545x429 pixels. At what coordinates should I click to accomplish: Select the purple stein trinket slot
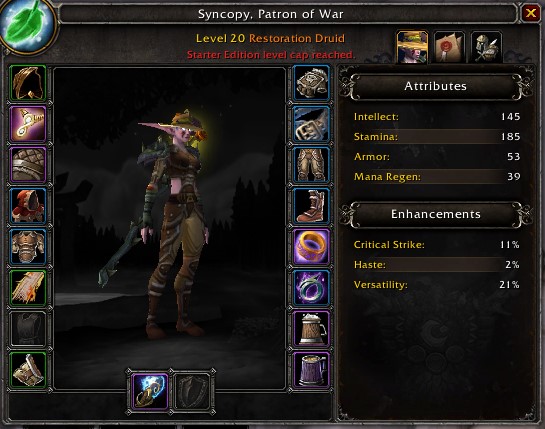(311, 370)
